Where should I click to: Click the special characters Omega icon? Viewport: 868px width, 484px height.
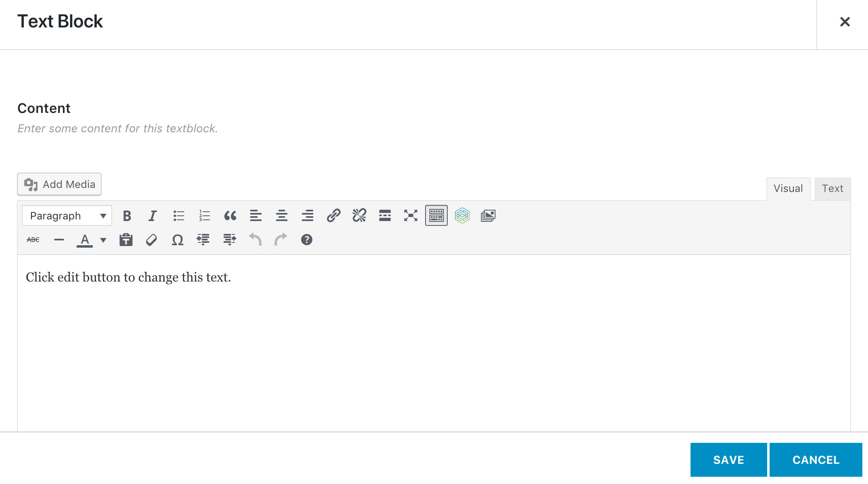(177, 240)
